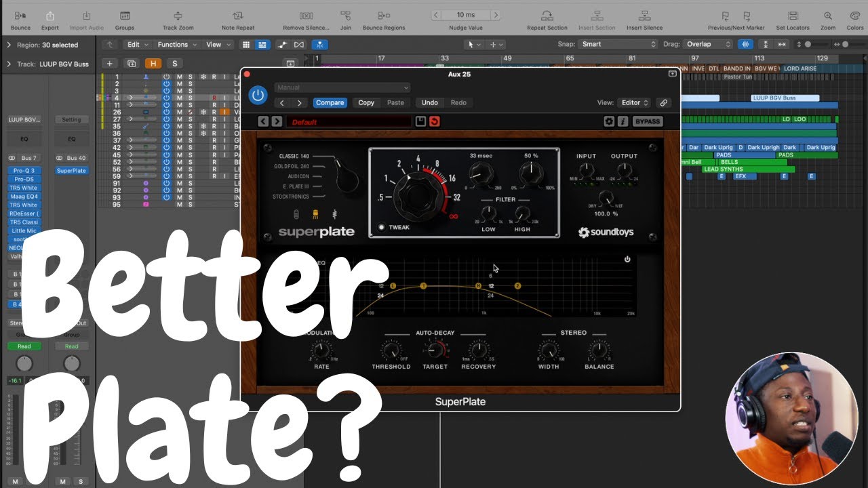Click the Bounce Regions icon
This screenshot has height=488, width=868.
384,16
